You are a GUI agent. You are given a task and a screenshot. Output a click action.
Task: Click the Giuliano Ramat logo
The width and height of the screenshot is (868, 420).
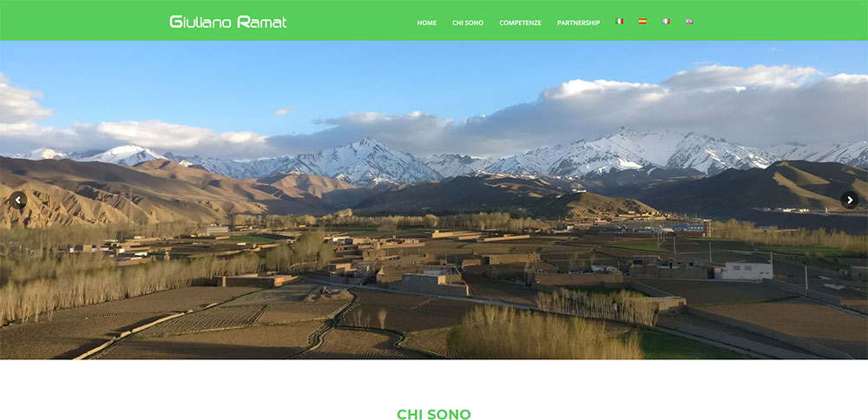click(x=228, y=23)
